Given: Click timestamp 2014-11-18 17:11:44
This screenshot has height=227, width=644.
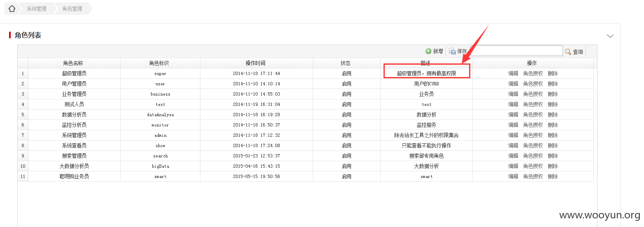Looking at the screenshot, I should point(256,73).
